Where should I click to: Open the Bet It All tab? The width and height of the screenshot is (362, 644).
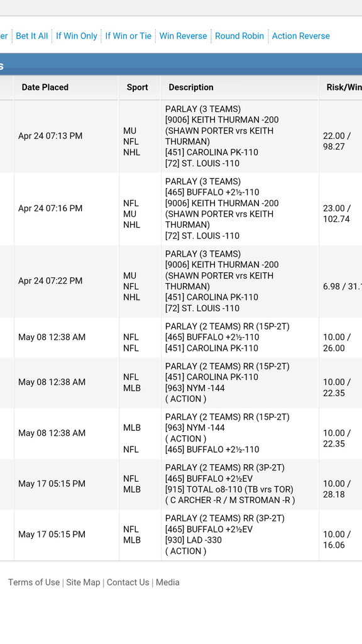pos(31,36)
